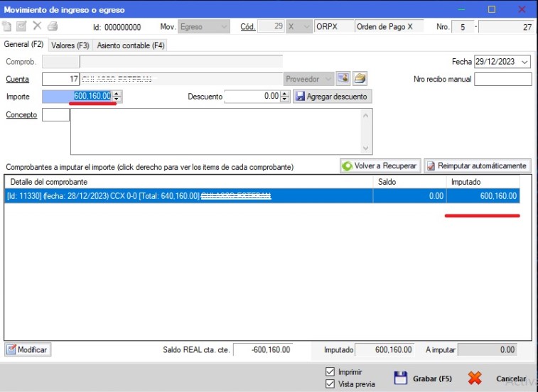Save with Grabar (F5) disk icon
Screen dimensions: 538x392
click(x=400, y=379)
